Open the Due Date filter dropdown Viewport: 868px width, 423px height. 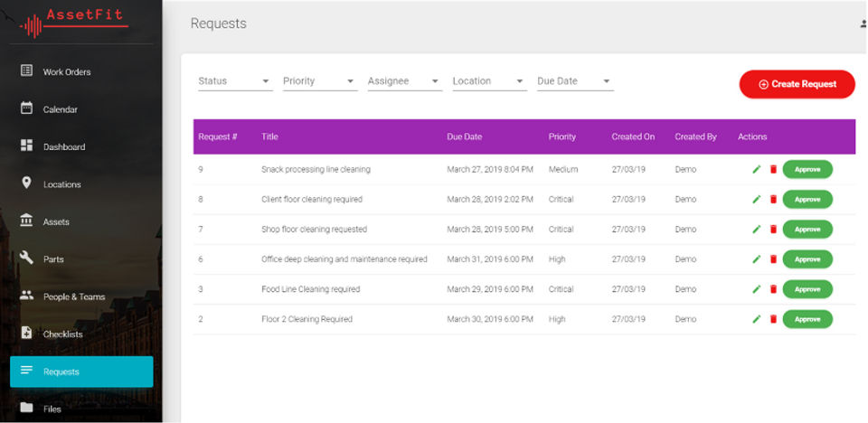(575, 81)
